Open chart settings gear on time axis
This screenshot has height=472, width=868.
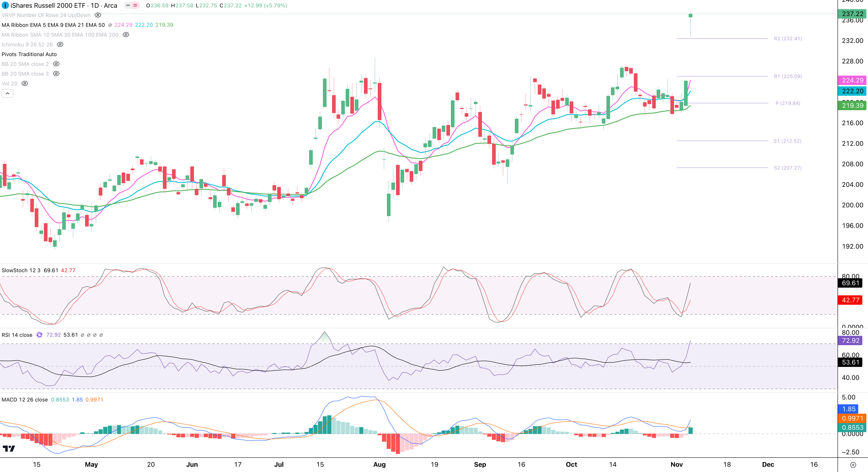tap(853, 465)
